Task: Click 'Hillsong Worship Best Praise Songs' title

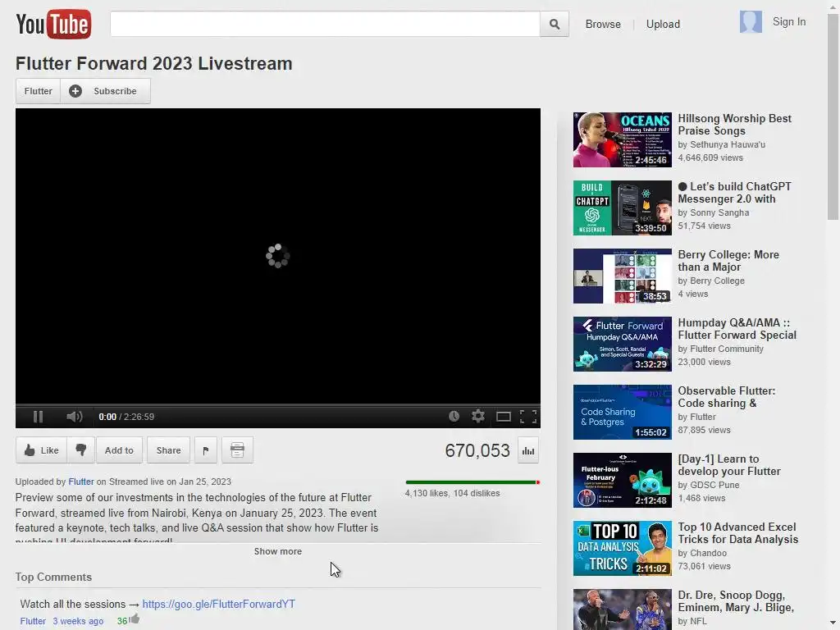Action: [x=734, y=125]
